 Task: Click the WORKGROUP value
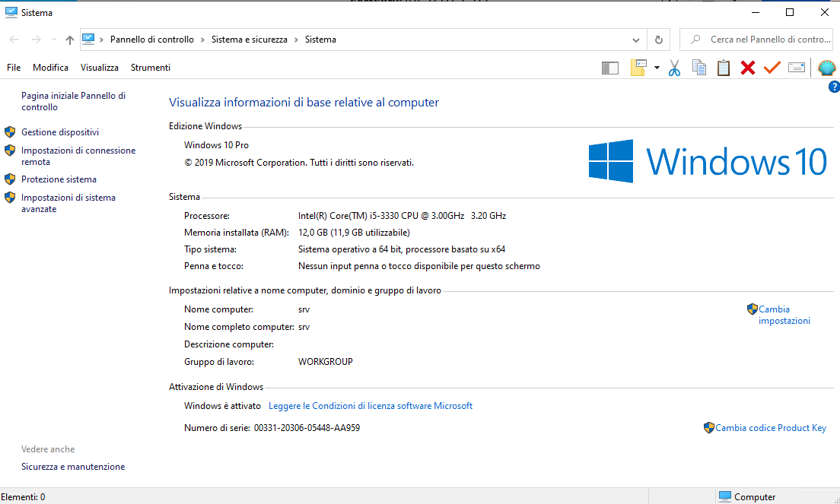[325, 362]
